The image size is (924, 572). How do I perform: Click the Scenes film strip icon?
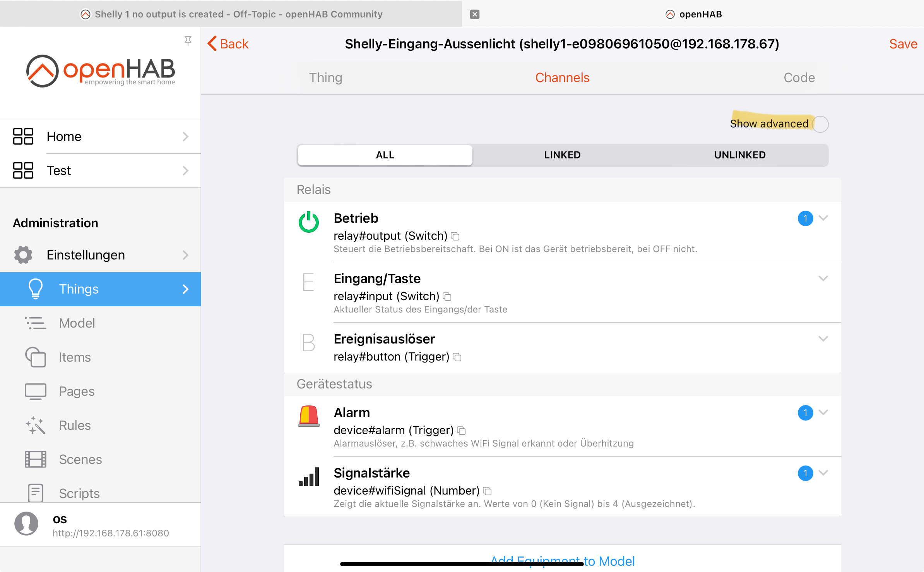tap(36, 459)
